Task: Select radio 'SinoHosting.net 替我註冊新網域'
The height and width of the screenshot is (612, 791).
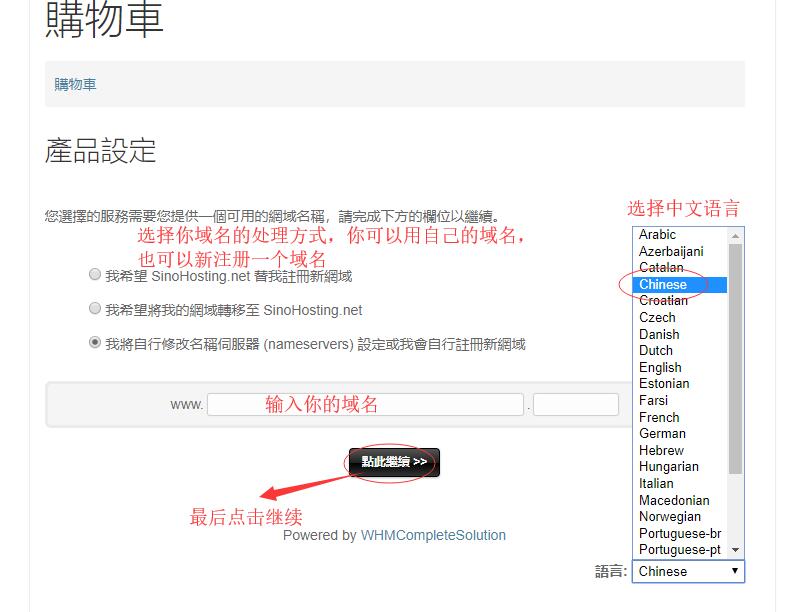Action: [x=95, y=274]
